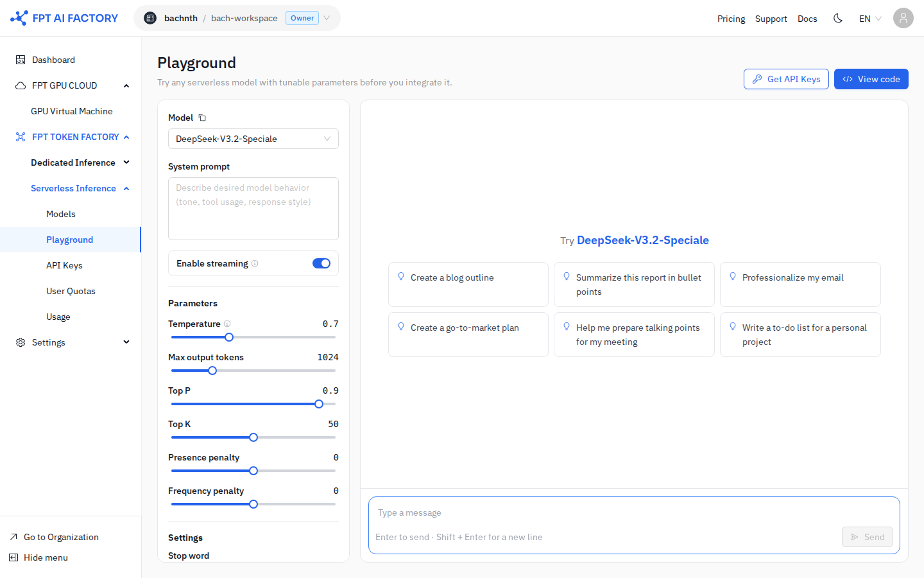
Task: Collapse the FPT GPU CLOUD section
Action: click(126, 85)
